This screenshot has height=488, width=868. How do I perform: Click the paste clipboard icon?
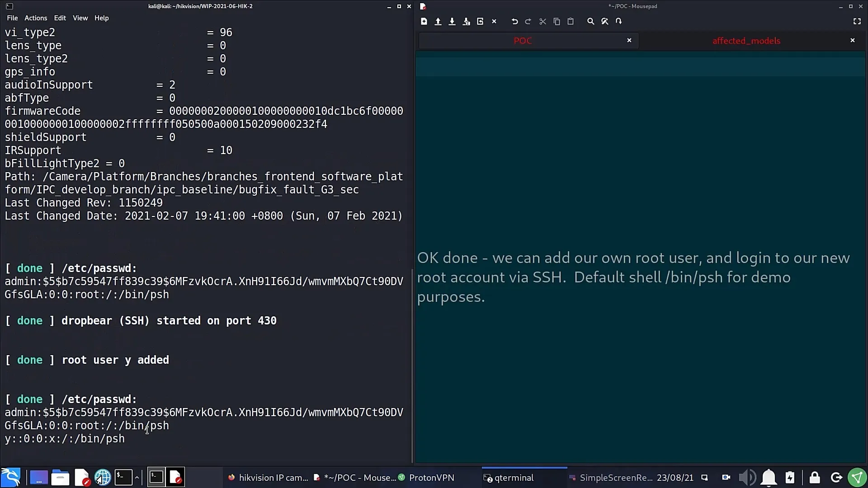571,21
